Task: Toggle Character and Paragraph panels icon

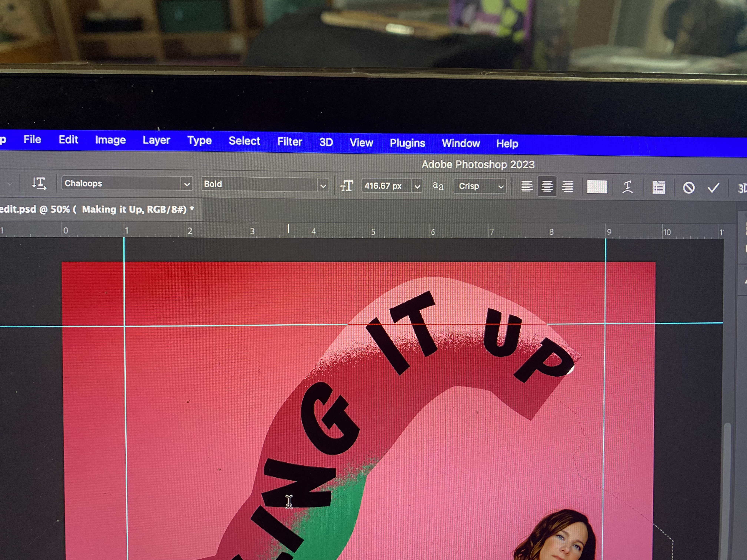Action: coord(658,187)
